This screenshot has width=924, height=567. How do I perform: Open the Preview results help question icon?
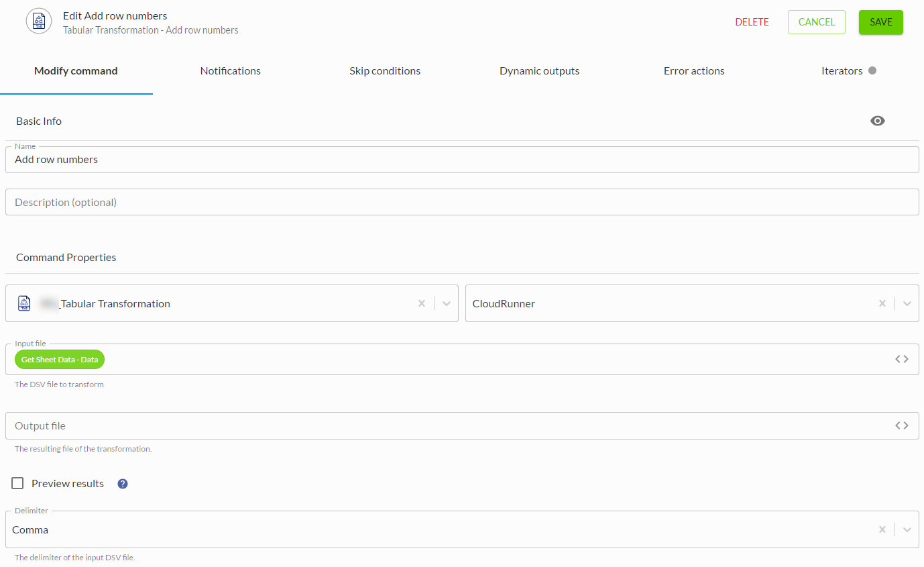tap(123, 484)
